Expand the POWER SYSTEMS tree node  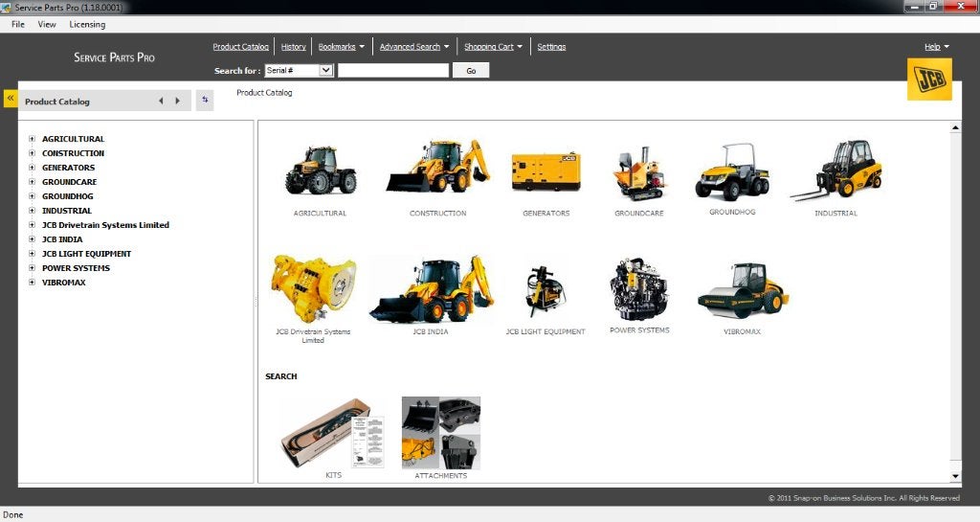point(32,268)
